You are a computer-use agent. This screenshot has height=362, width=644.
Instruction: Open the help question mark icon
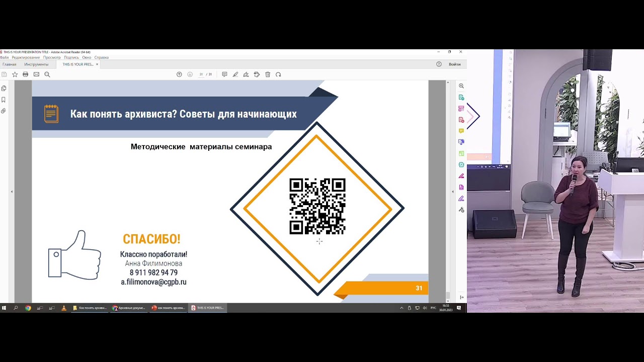coord(439,64)
